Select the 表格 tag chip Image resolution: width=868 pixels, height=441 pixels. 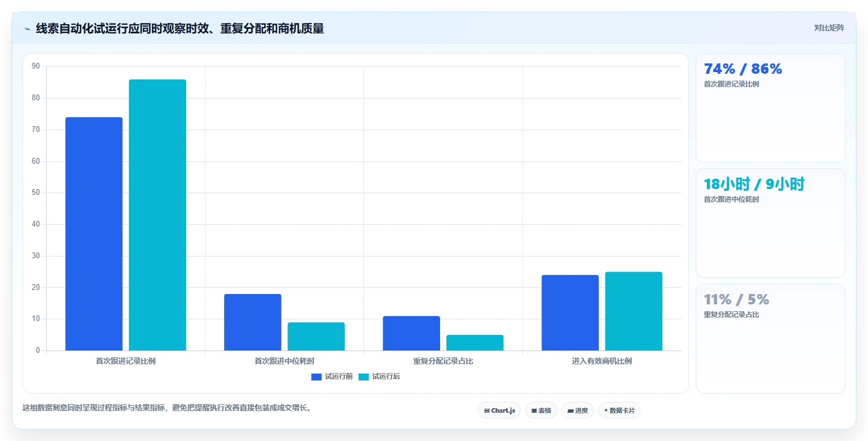tap(541, 410)
